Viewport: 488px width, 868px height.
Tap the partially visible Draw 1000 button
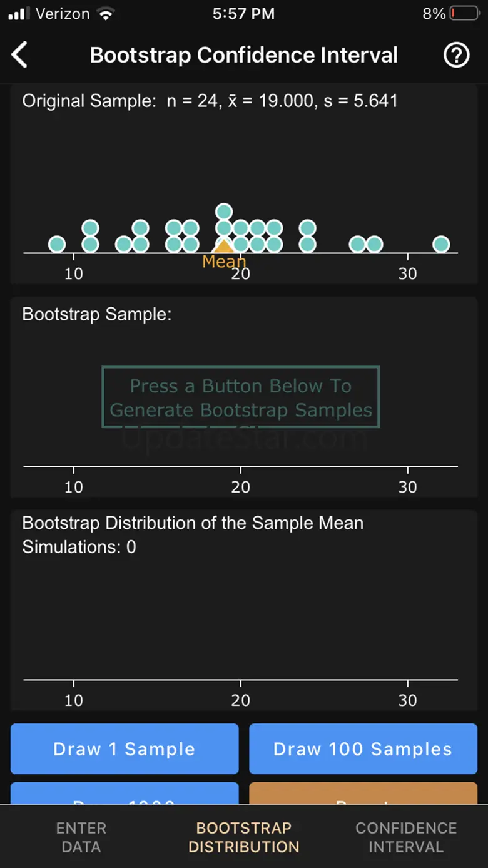125,794
